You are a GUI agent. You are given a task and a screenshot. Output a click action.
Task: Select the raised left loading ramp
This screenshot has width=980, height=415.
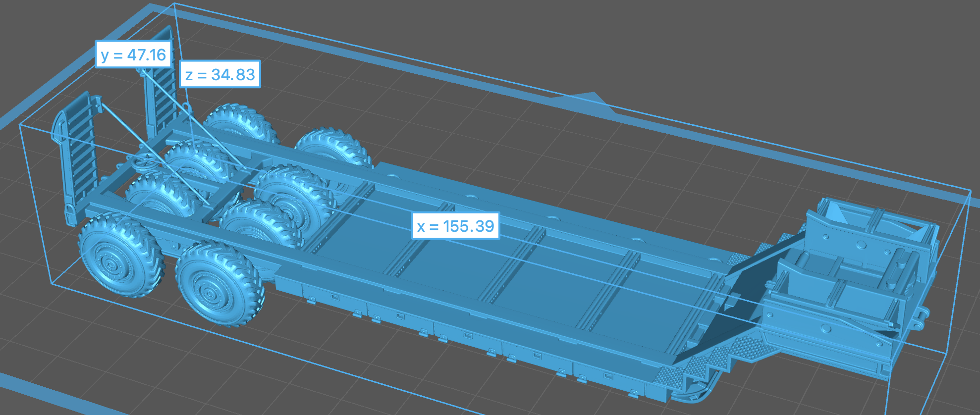pos(74,156)
